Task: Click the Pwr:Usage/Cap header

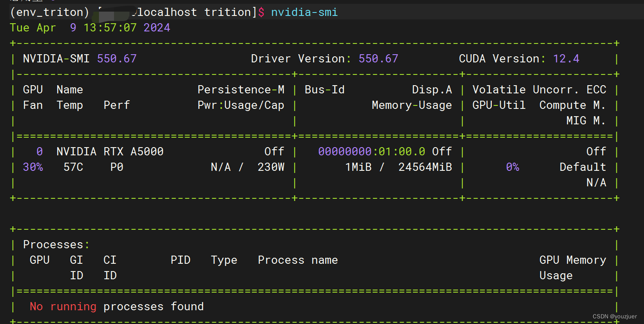Action: (x=241, y=105)
